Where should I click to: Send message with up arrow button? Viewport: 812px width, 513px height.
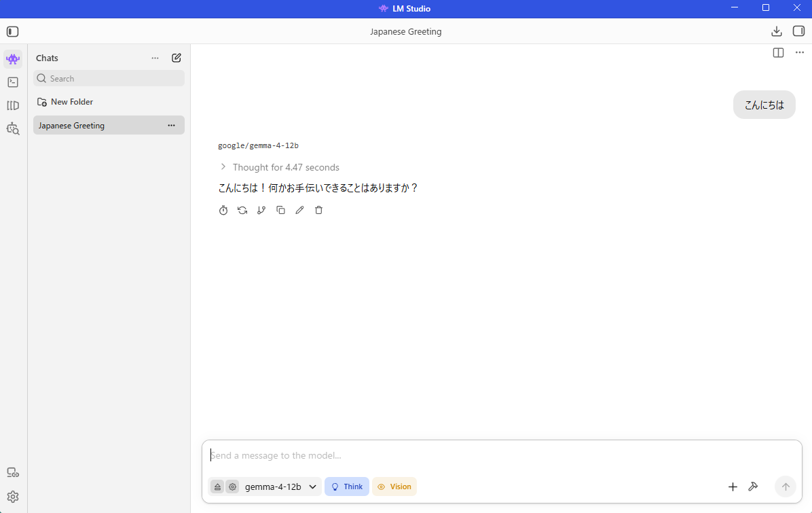tap(786, 487)
